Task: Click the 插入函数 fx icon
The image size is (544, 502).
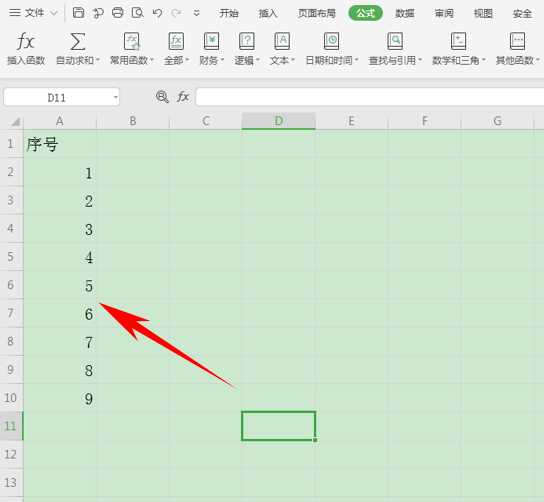Action: 26,41
